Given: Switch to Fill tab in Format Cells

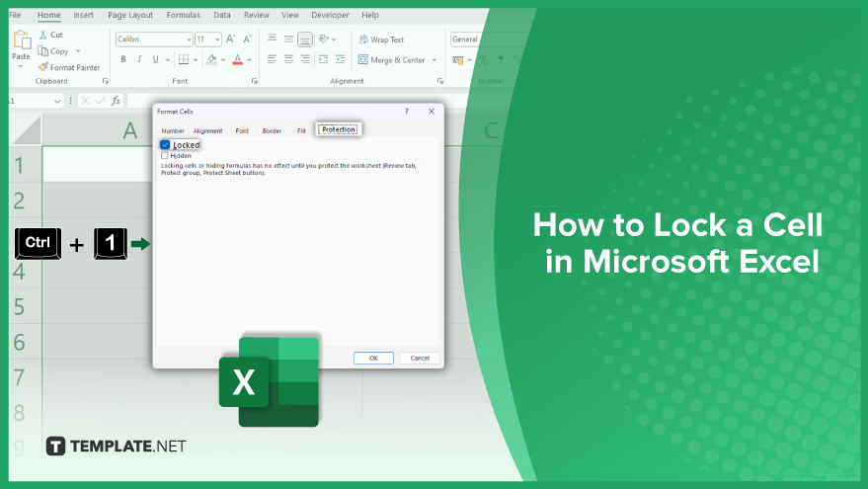Looking at the screenshot, I should tap(301, 130).
